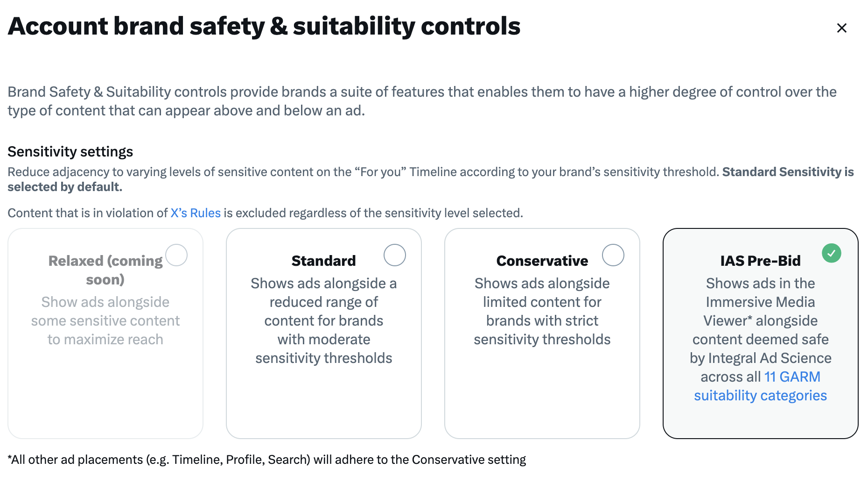Click the Conservative card heading
This screenshot has height=483, width=868.
pos(542,261)
